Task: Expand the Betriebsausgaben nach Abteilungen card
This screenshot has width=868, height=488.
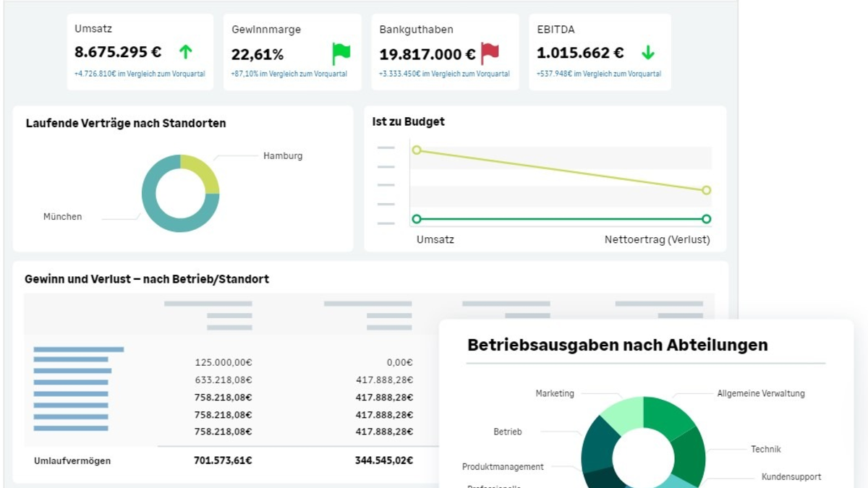Action: point(618,345)
